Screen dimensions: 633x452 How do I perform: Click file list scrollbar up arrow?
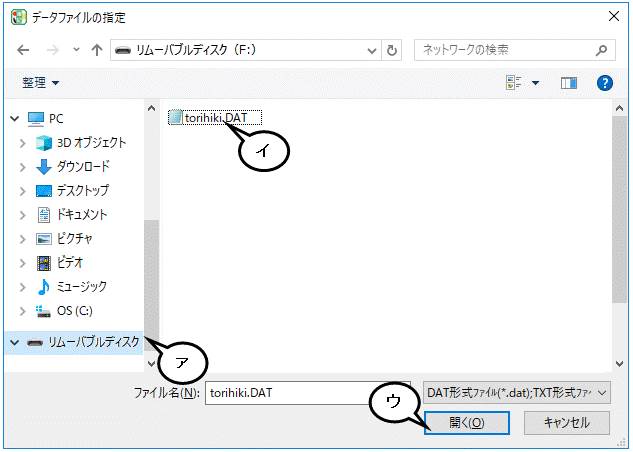(x=619, y=108)
